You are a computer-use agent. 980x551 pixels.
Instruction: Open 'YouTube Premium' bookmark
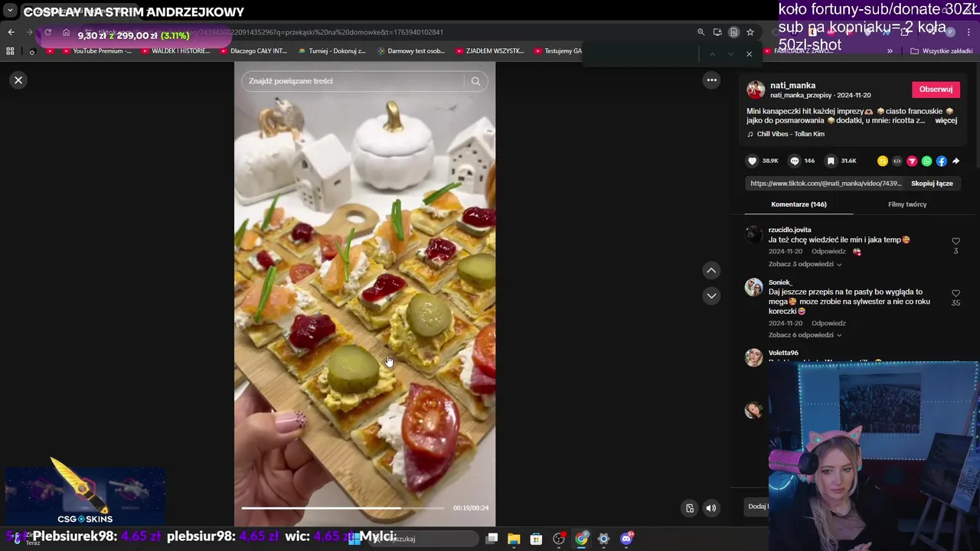(96, 51)
